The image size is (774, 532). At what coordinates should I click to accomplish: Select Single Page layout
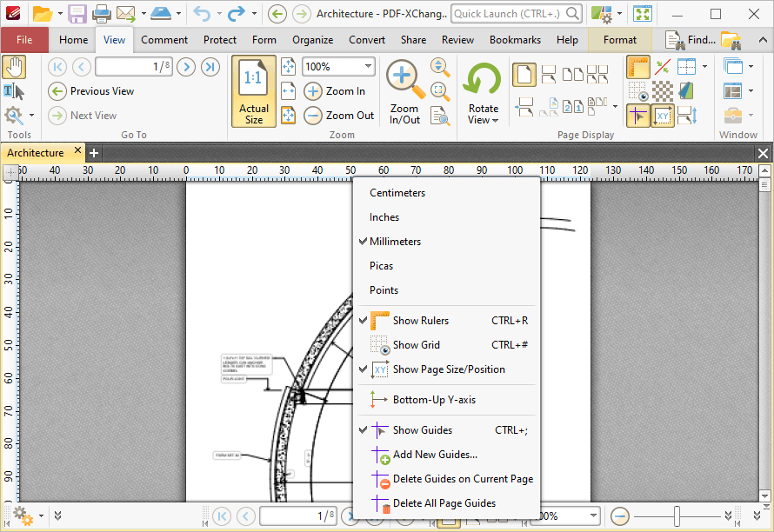[524, 75]
